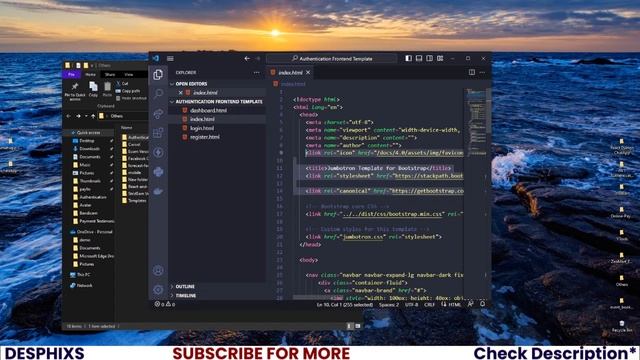This screenshot has height=360, width=640.
Task: Toggle the Panel layout button
Action: [x=419, y=59]
